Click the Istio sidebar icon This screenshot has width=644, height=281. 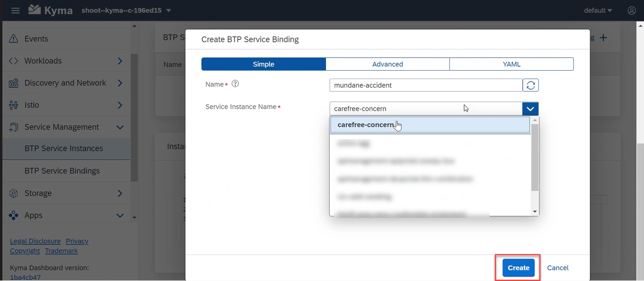point(13,105)
